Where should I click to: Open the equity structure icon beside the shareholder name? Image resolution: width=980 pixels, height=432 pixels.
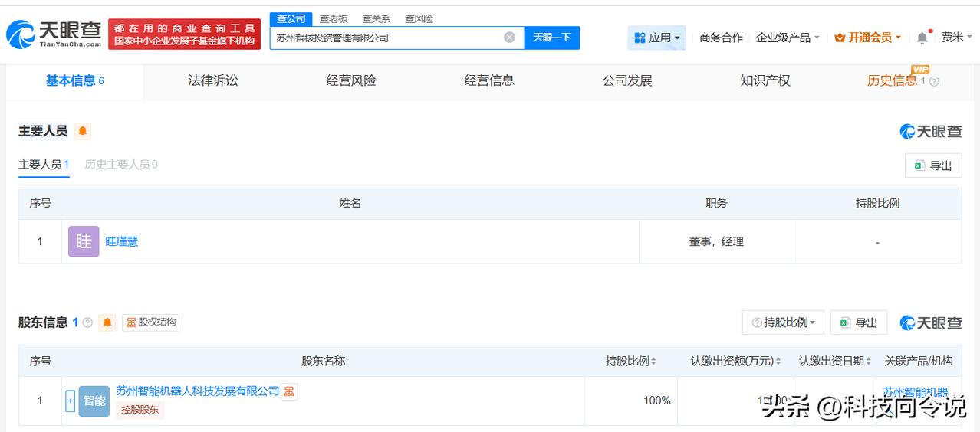coord(289,391)
